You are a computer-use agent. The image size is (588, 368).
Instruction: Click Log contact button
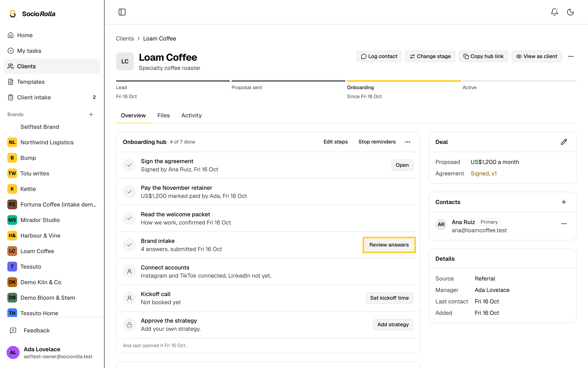point(379,56)
